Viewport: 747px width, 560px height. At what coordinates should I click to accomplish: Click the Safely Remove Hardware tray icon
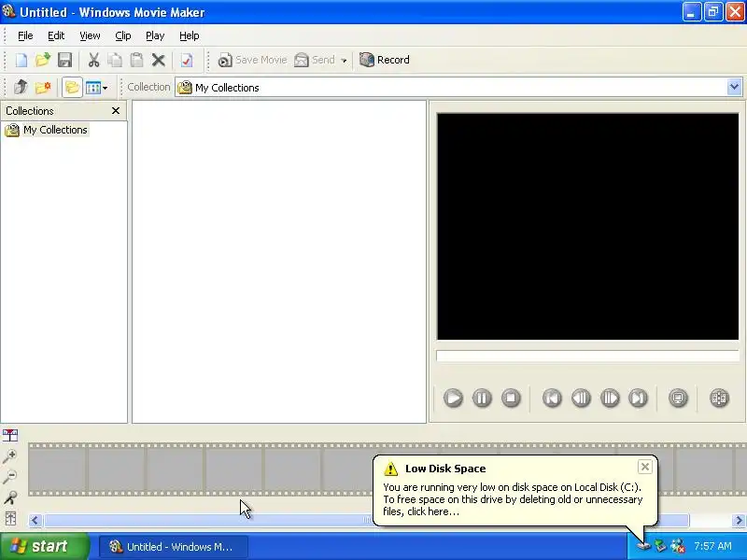click(660, 545)
